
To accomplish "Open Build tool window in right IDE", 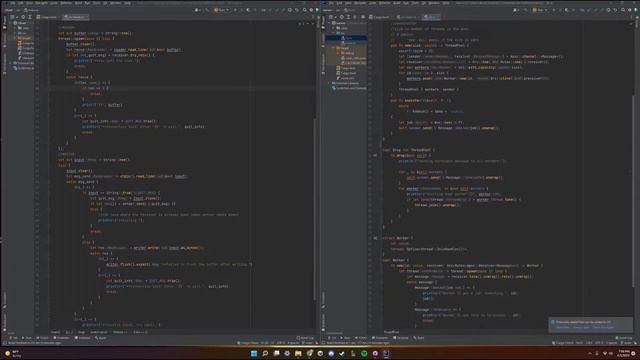I will tap(418, 338).
